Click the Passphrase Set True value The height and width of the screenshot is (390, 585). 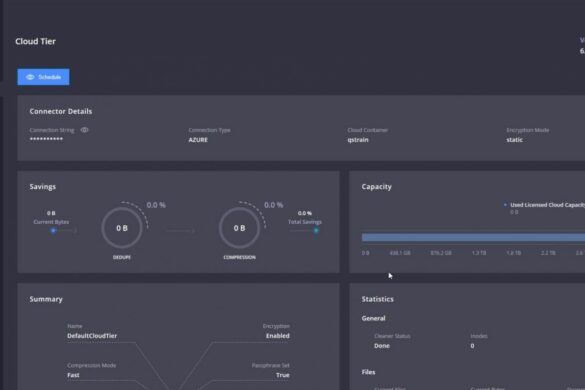point(283,375)
